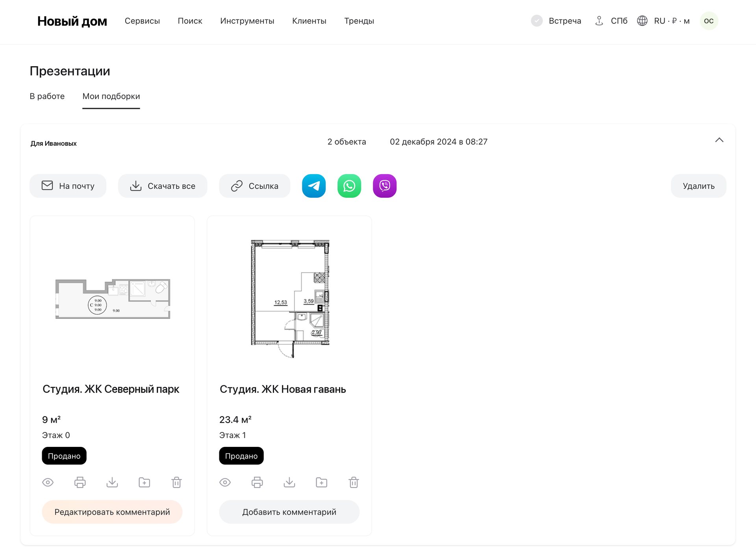
Task: Open Студия. ЖК Северный парк title
Action: 111,389
